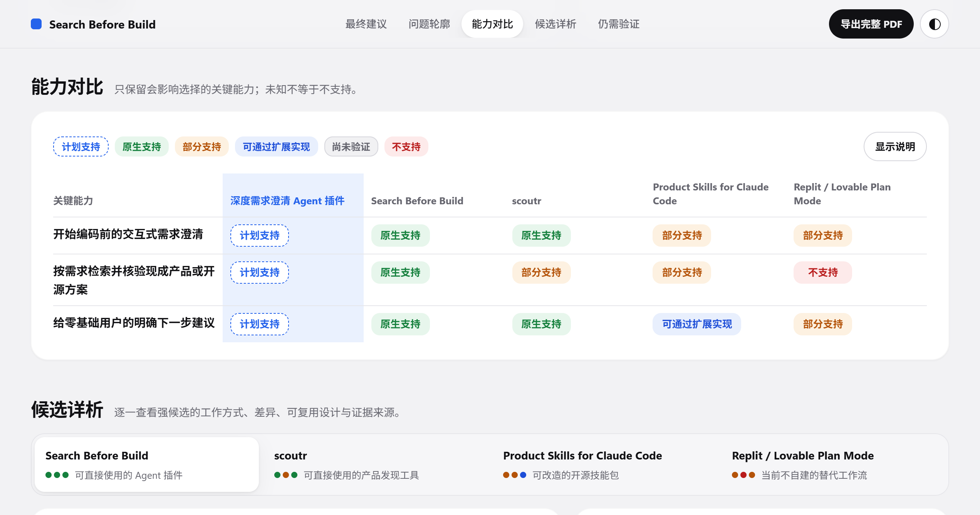Click the 部分支持 legend chip

coord(202,146)
